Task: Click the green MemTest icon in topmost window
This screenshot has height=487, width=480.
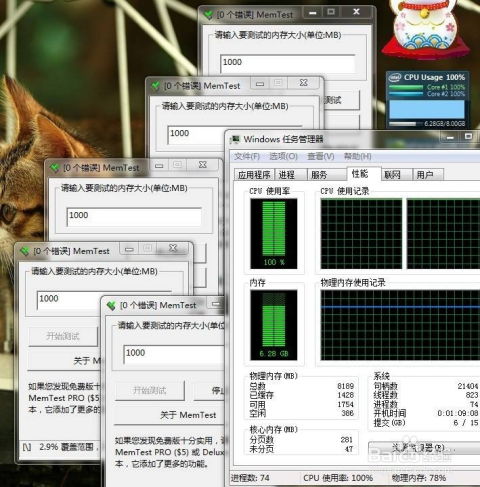Action: [208, 15]
